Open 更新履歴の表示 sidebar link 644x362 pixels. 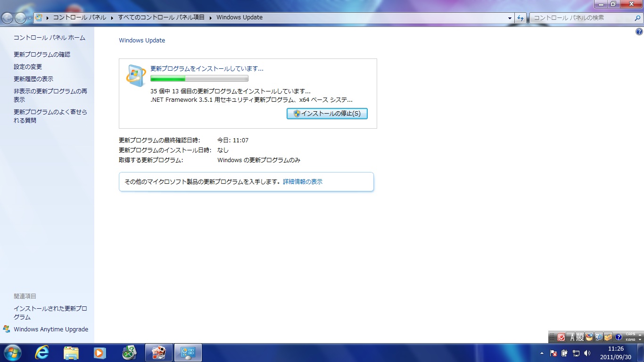pyautogui.click(x=33, y=79)
